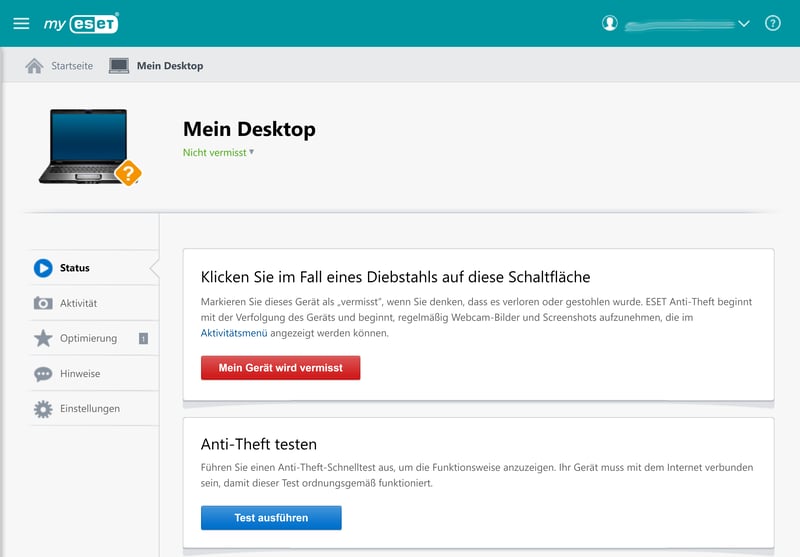The image size is (800, 557).
Task: Click the Einstellungen gear icon
Action: point(43,409)
